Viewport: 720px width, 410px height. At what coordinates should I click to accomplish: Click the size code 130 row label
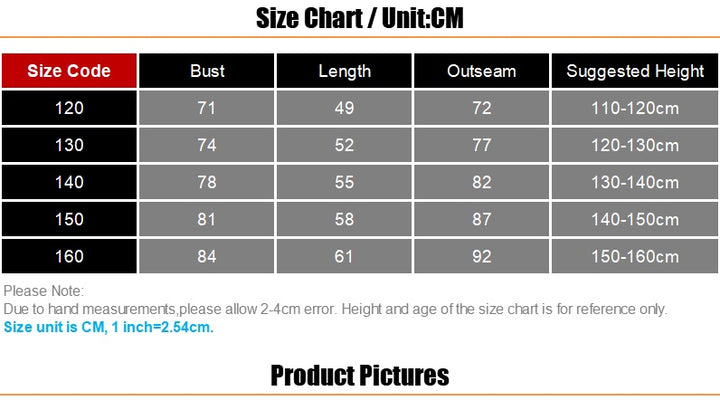pyautogui.click(x=69, y=145)
